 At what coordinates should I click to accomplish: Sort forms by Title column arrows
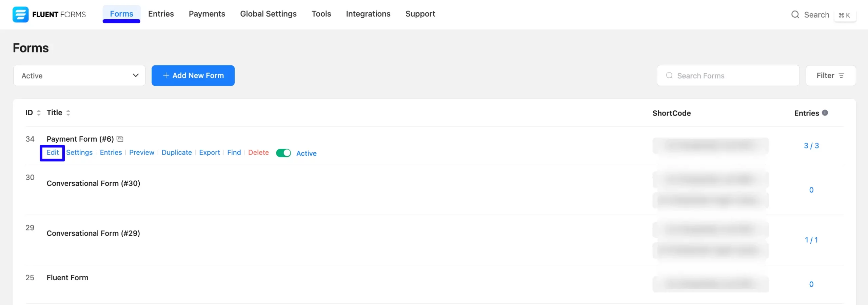pyautogui.click(x=68, y=113)
